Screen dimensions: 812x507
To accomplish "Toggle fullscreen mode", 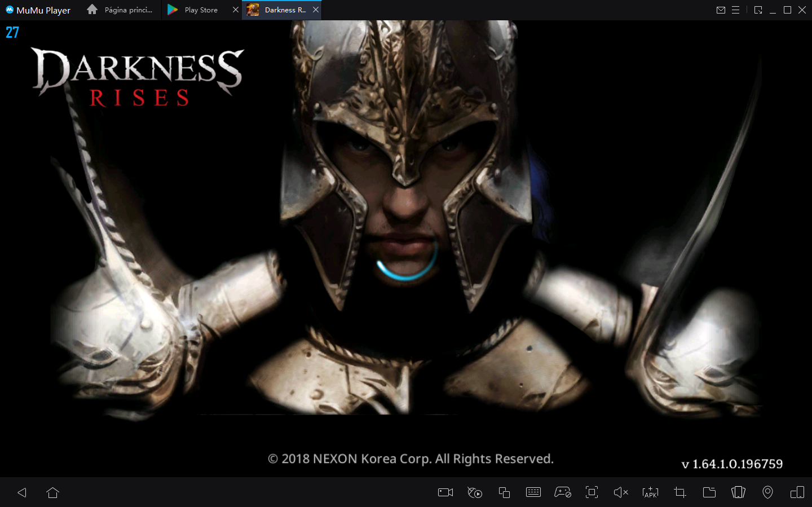I will tap(592, 492).
